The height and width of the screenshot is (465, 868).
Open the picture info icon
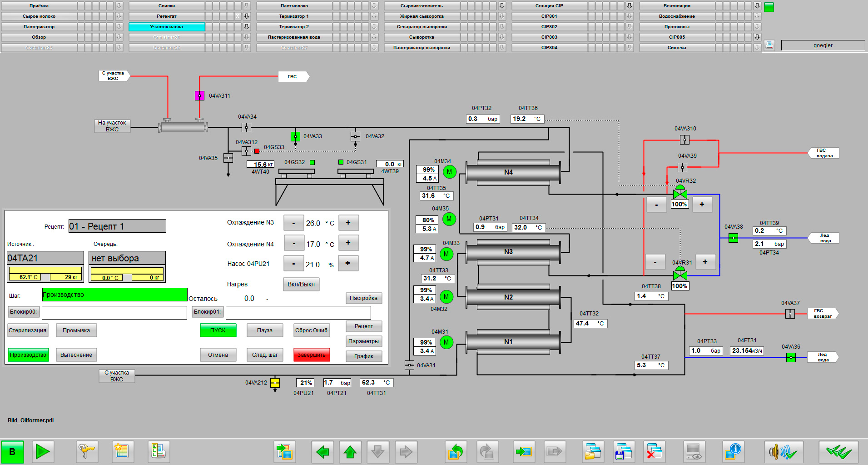[734, 452]
